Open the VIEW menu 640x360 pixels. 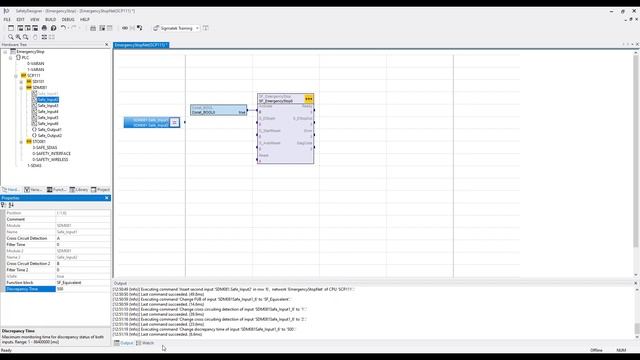point(35,20)
